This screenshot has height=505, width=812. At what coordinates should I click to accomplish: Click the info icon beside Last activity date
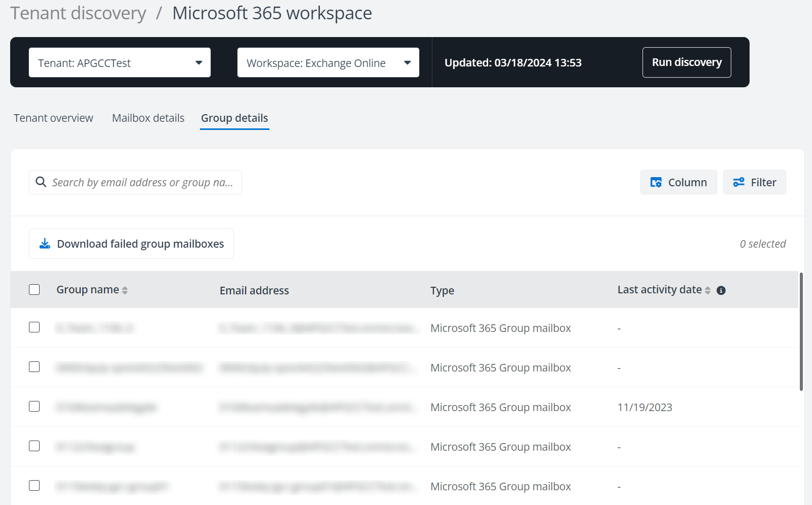pos(722,290)
